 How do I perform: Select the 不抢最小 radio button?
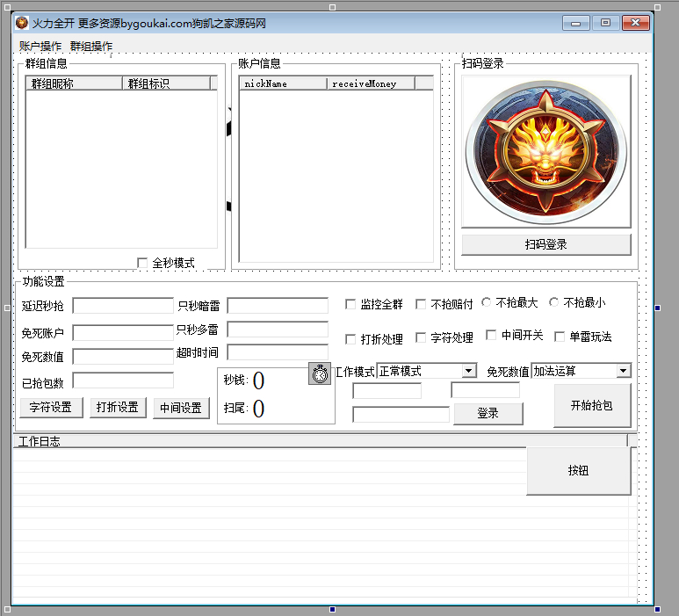coord(554,302)
